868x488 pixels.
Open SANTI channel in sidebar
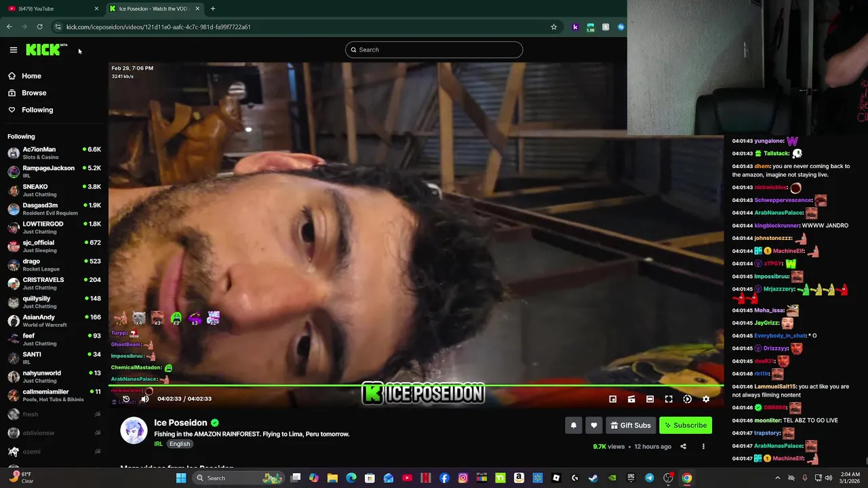tap(54, 358)
